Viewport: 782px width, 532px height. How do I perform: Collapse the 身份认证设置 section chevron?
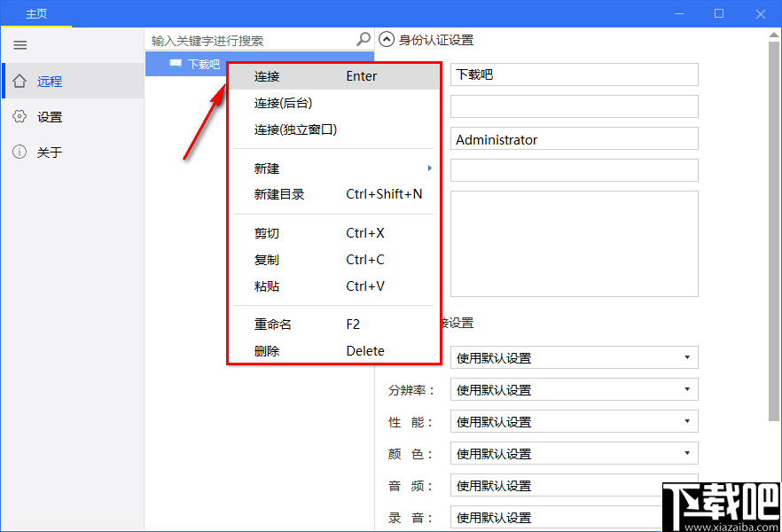[x=387, y=39]
